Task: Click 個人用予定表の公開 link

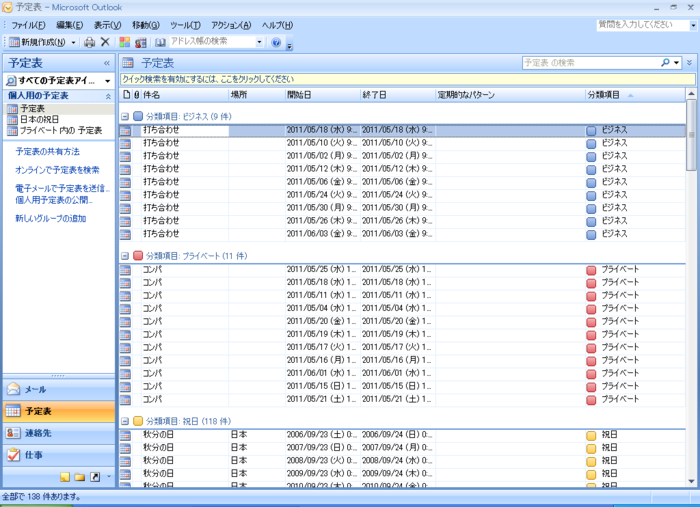Action: [54, 200]
